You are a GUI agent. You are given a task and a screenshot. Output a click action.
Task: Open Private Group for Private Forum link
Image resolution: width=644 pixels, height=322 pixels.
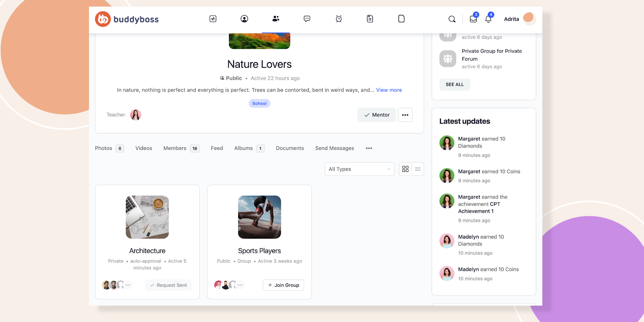pos(492,55)
